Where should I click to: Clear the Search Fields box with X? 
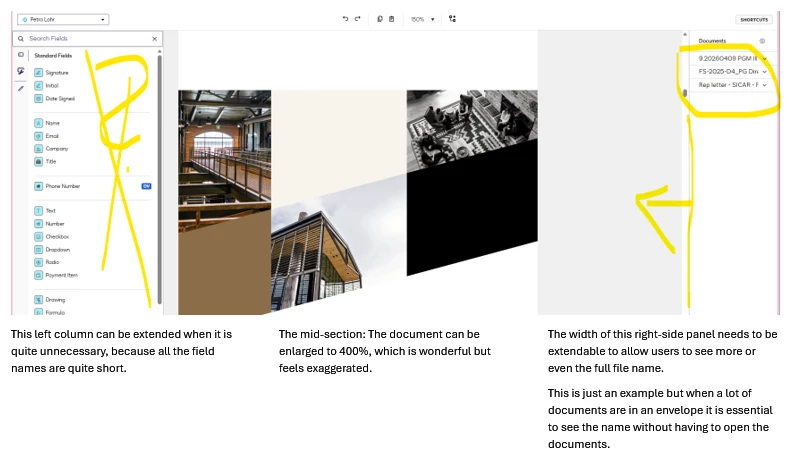click(x=155, y=39)
